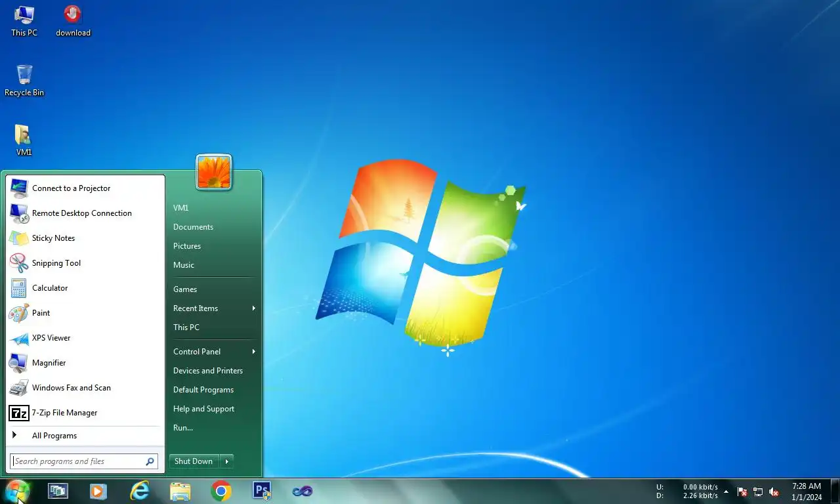Expand the Recent Items submenu
This screenshot has height=504, width=840.
click(x=214, y=308)
